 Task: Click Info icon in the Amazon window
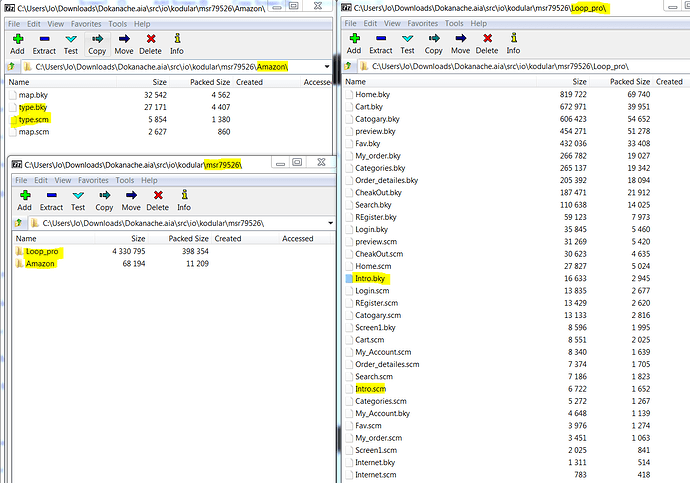pyautogui.click(x=177, y=37)
